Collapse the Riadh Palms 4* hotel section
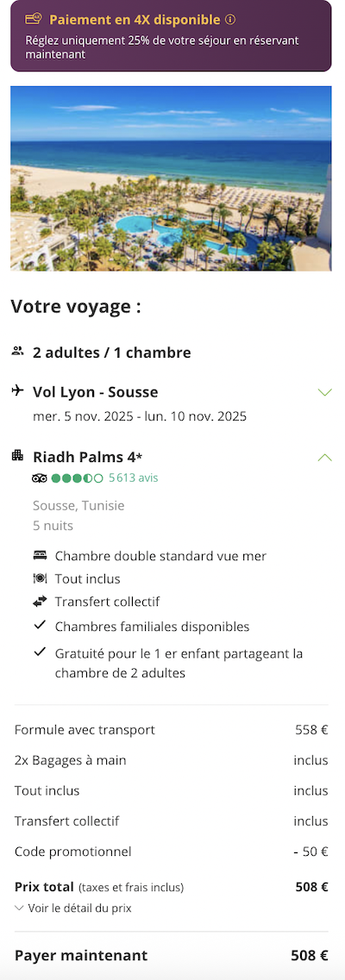345x980 pixels. [324, 457]
